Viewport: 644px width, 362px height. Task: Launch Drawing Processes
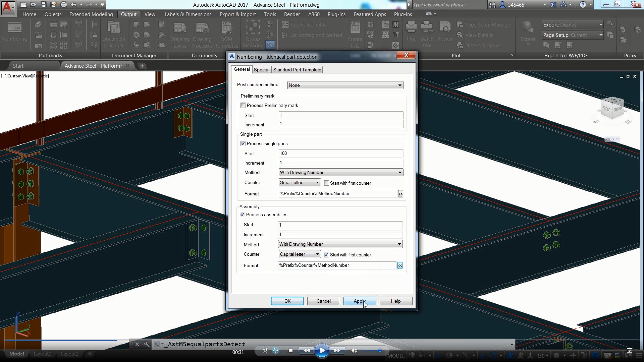point(202,34)
